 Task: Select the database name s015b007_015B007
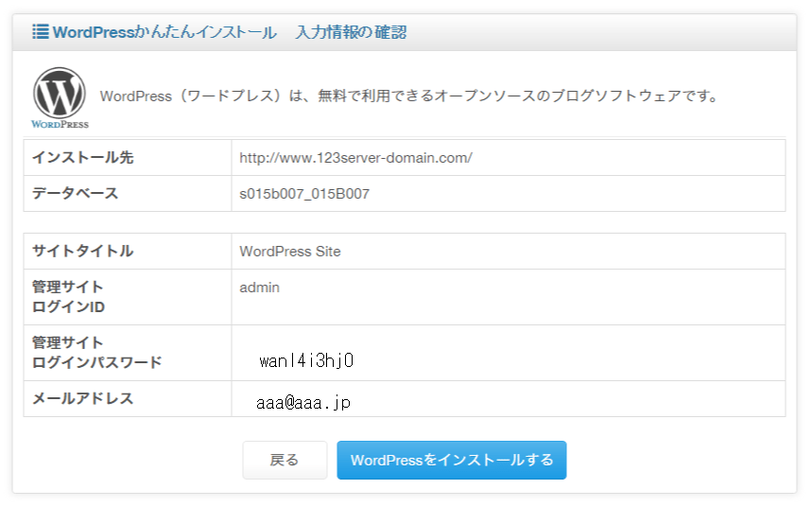pyautogui.click(x=304, y=194)
